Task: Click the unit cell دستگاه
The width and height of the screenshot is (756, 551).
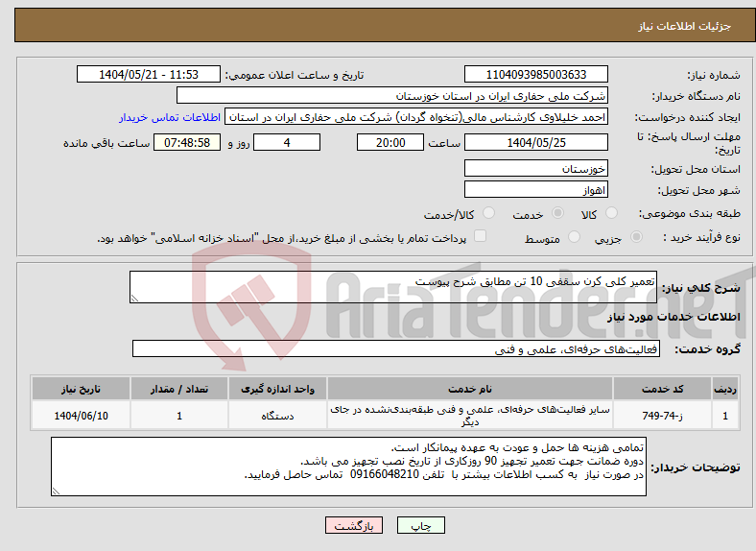Action: (x=277, y=416)
